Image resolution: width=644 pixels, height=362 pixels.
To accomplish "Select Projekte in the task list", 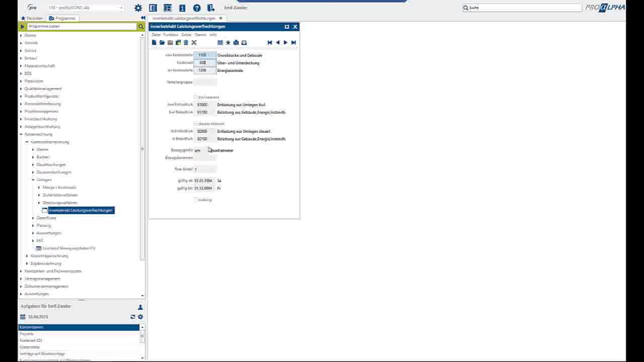I will [x=78, y=334].
